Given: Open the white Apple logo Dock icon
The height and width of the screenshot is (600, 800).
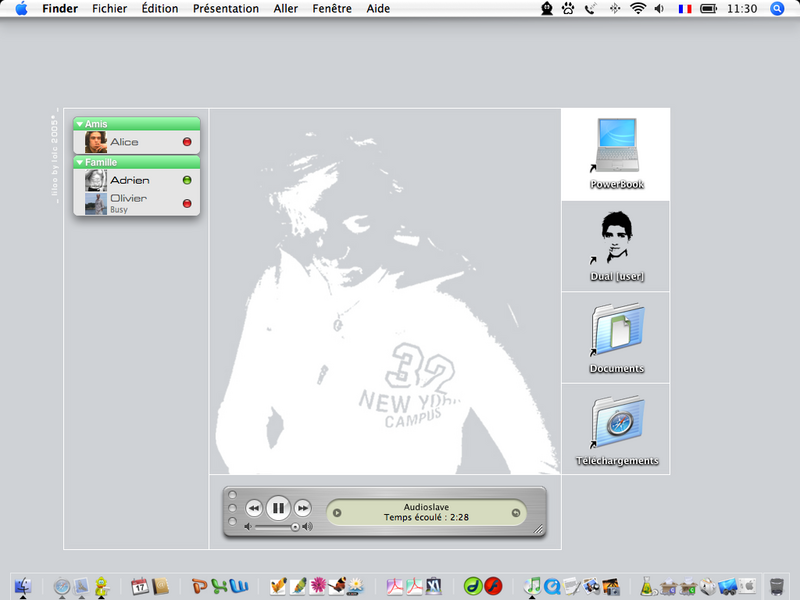Looking at the screenshot, I should [747, 586].
